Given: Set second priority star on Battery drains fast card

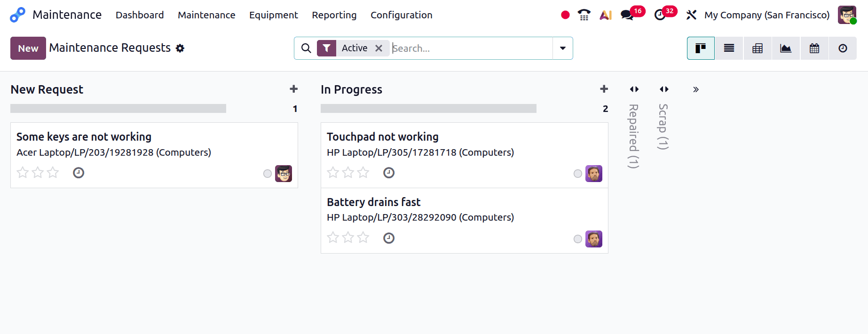Looking at the screenshot, I should 348,238.
